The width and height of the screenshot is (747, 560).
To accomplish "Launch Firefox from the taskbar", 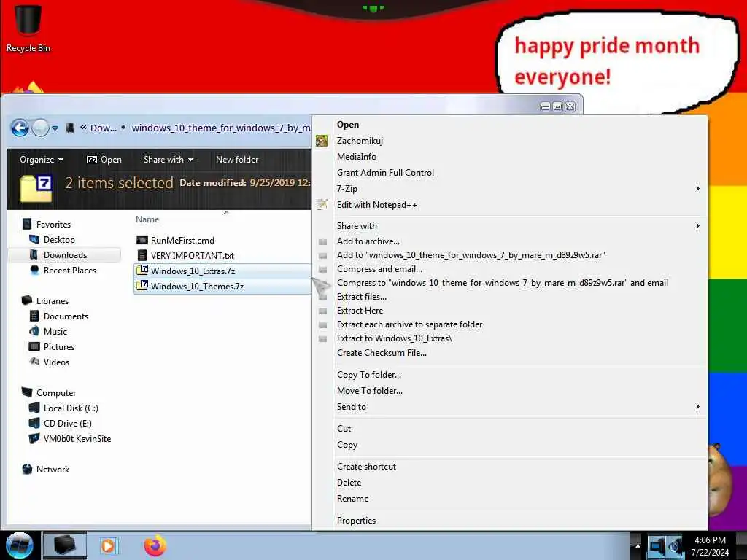I will [155, 545].
